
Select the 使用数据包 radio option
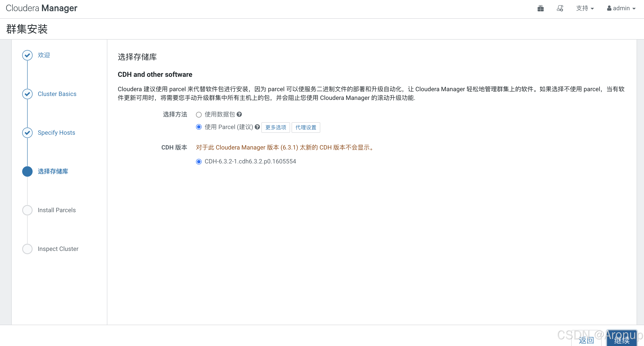(199, 115)
